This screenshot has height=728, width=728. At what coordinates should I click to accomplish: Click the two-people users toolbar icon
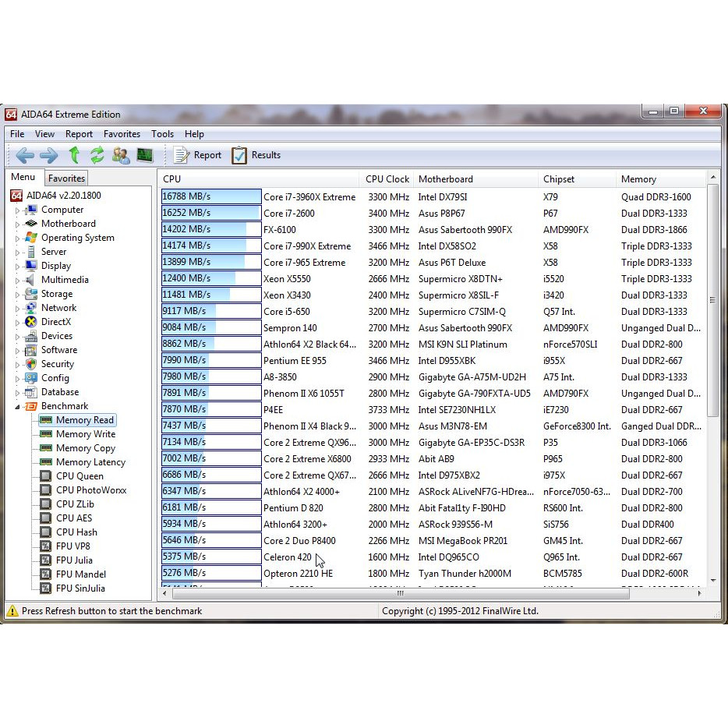[x=121, y=155]
